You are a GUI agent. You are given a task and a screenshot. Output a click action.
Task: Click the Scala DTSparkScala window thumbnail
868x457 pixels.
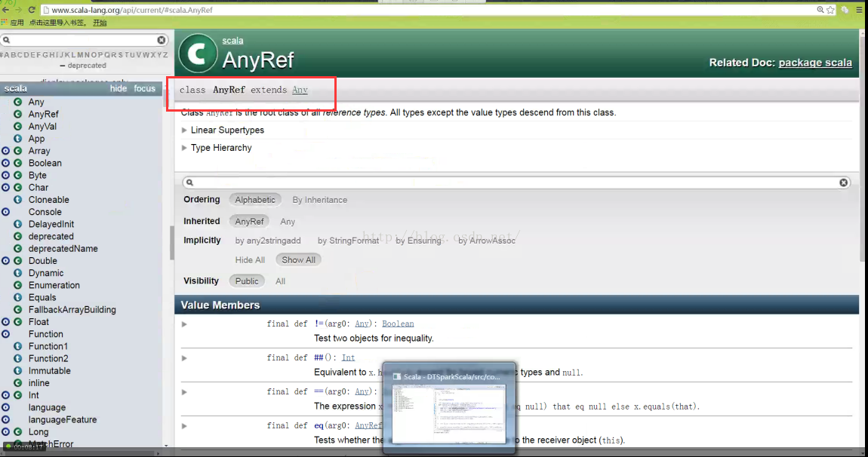coord(449,408)
